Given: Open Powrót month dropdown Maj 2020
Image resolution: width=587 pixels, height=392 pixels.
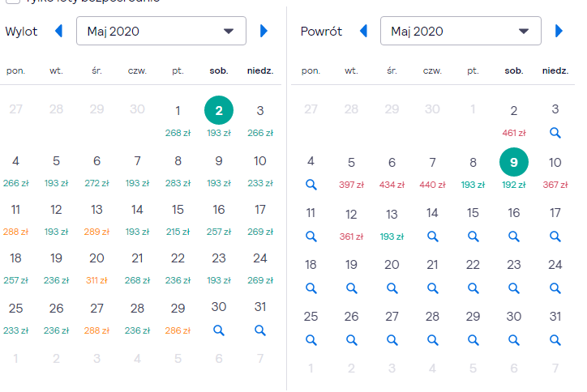Looking at the screenshot, I should pos(461,31).
